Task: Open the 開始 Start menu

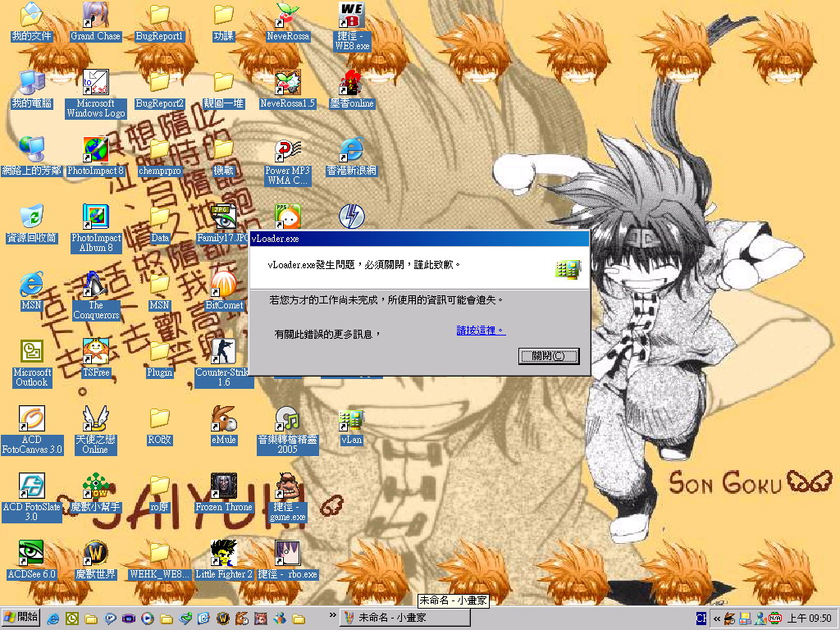Action: (x=19, y=618)
